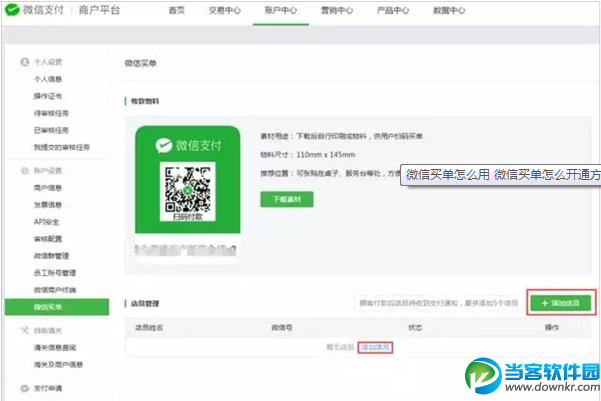Viewport: 601px width, 401px height.
Task: Open 待审核任务 in sidebar
Action: pyautogui.click(x=51, y=113)
